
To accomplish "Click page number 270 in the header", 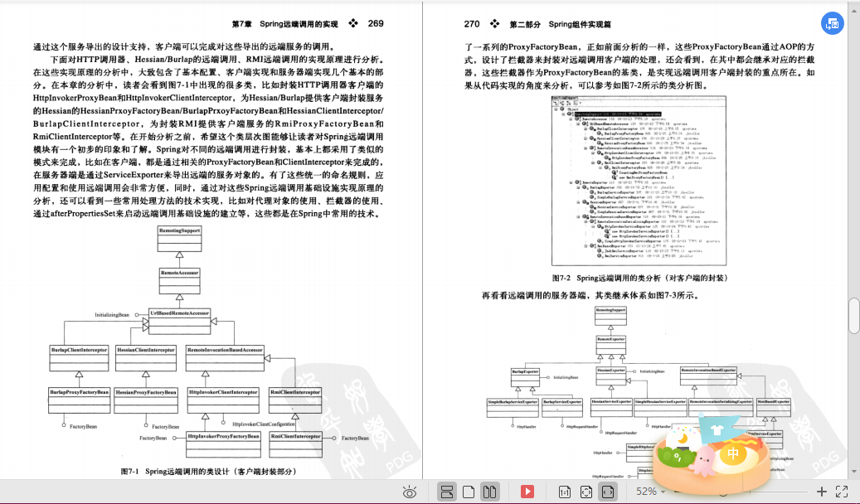I will (x=472, y=23).
